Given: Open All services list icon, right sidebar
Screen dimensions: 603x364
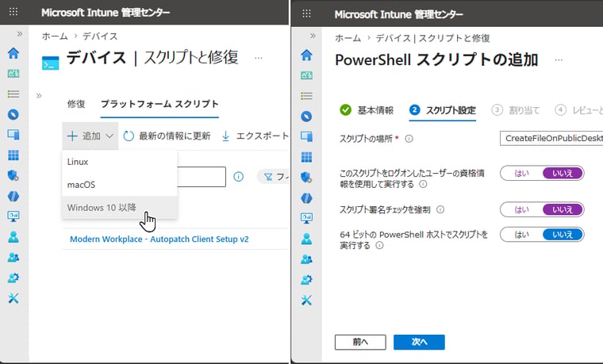Looking at the screenshot, I should coord(306,96).
